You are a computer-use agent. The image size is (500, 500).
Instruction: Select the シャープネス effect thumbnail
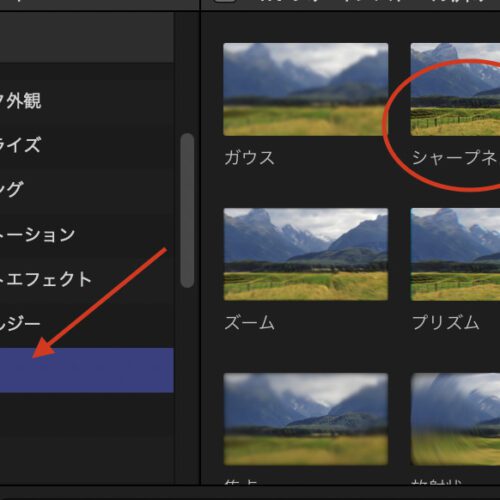pyautogui.click(x=455, y=89)
